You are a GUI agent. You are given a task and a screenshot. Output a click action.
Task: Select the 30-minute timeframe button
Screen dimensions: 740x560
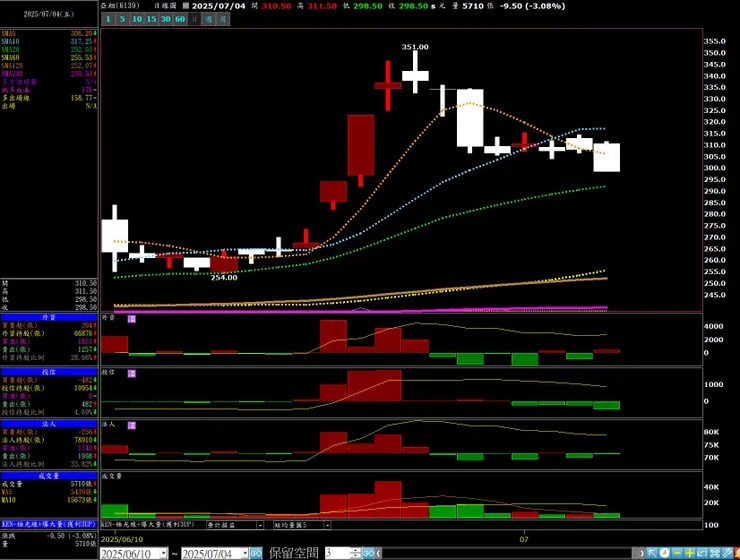click(166, 19)
